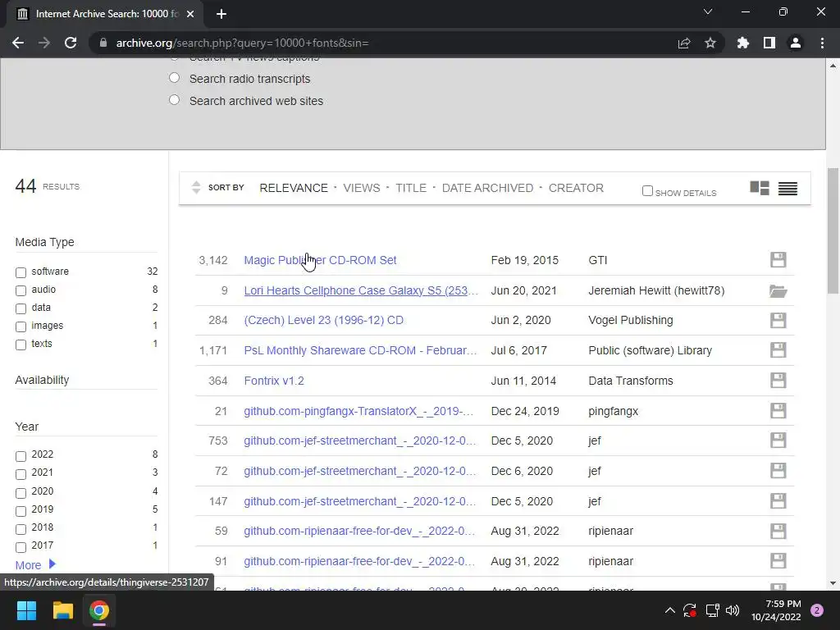840x630 pixels.
Task: Sort results by Relevance
Action: click(x=294, y=188)
